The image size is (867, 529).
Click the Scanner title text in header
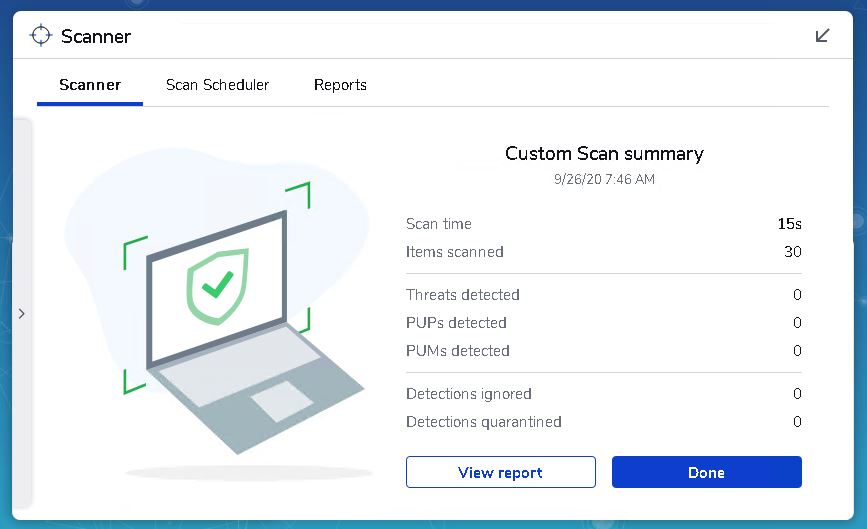pos(96,36)
